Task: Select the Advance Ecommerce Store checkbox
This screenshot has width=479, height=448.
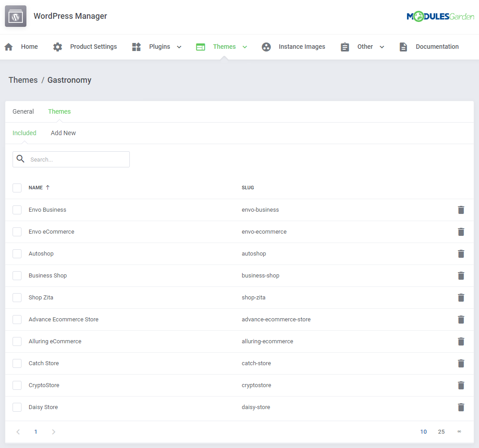Action: pos(17,320)
